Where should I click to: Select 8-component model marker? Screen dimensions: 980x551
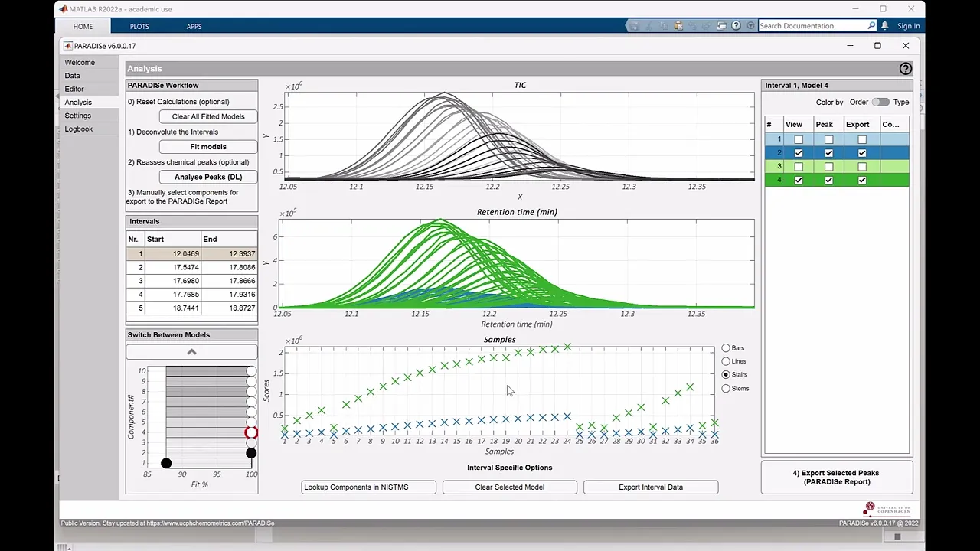251,391
